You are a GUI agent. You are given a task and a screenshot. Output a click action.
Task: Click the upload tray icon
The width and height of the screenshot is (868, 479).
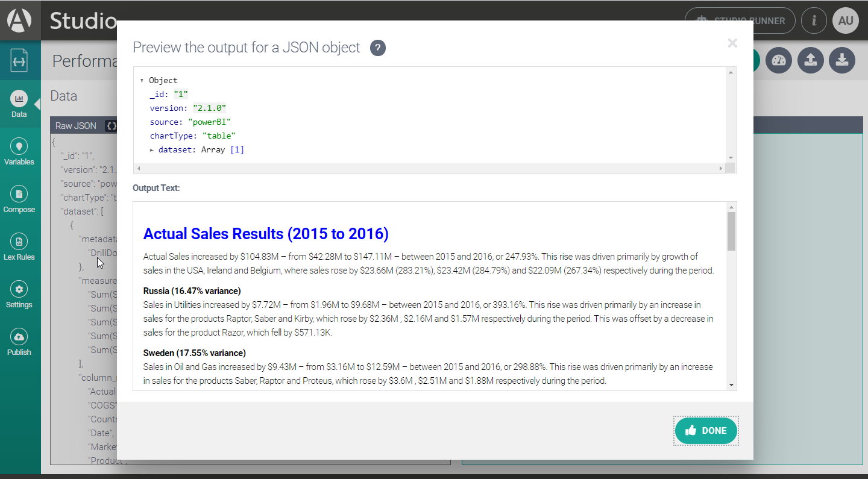[x=811, y=60]
